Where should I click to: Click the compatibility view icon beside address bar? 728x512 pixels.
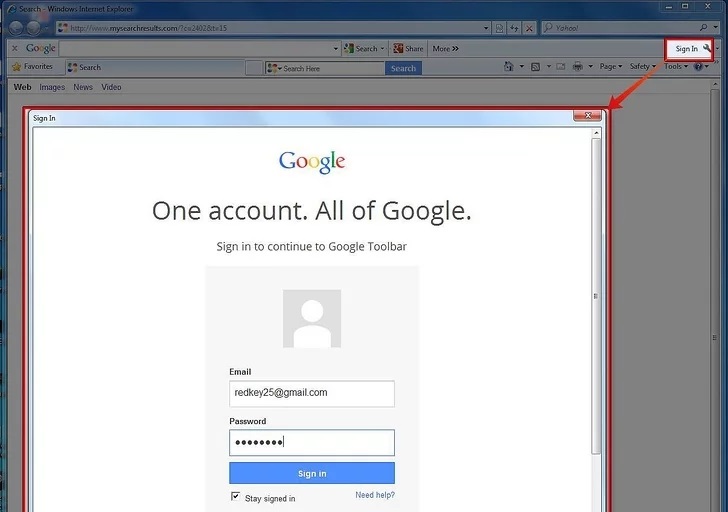point(499,28)
